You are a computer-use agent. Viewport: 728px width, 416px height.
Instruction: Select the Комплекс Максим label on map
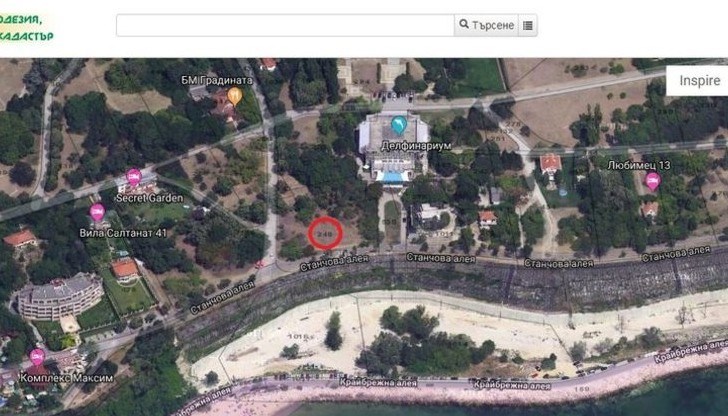[67, 378]
